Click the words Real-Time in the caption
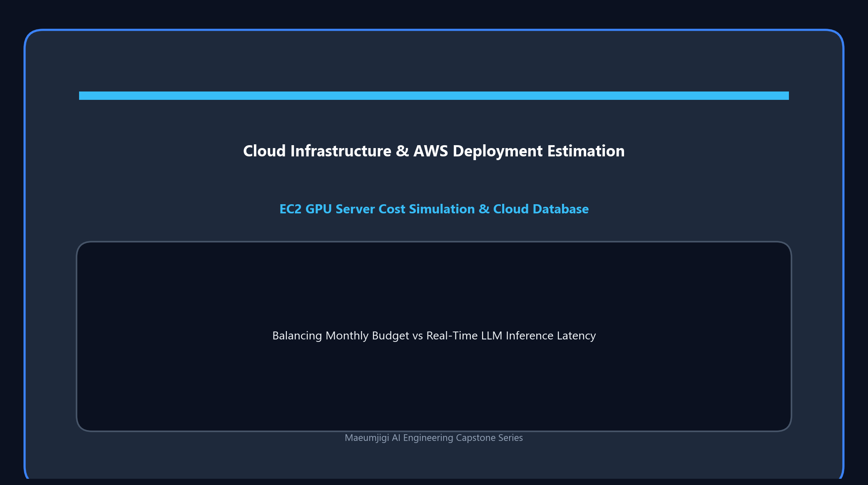The height and width of the screenshot is (485, 868). (x=452, y=336)
